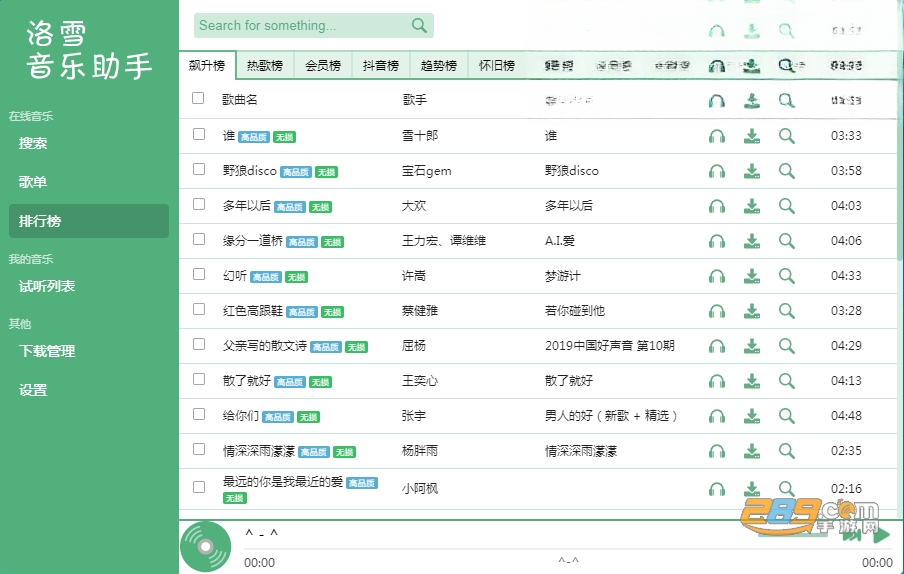Select checkbox for 散了就好
This screenshot has width=904, height=574.
click(x=199, y=379)
